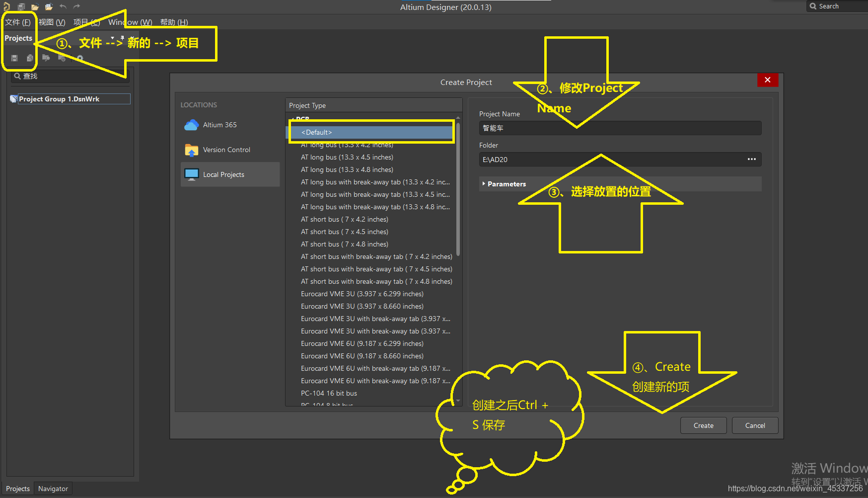
Task: Open the 视图 (V) menu
Action: tap(52, 22)
